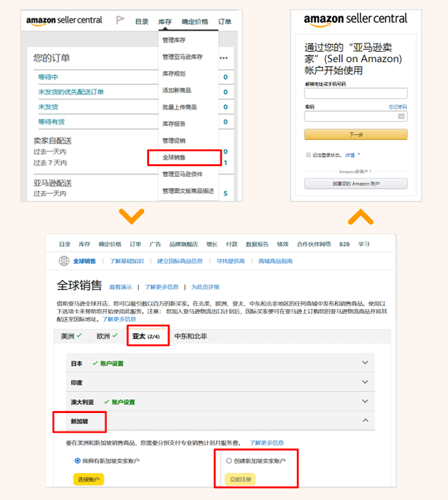
Task: Expand the 日本 row chevron
Action: (x=365, y=363)
